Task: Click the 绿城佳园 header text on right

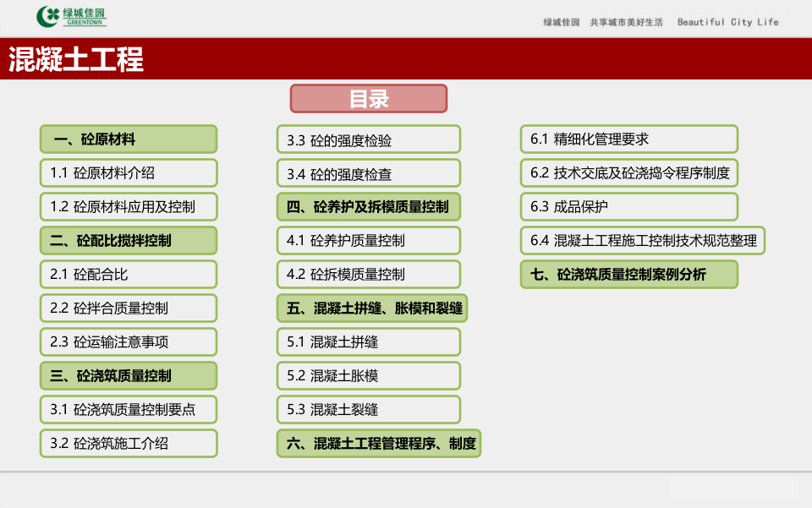Action: click(562, 22)
